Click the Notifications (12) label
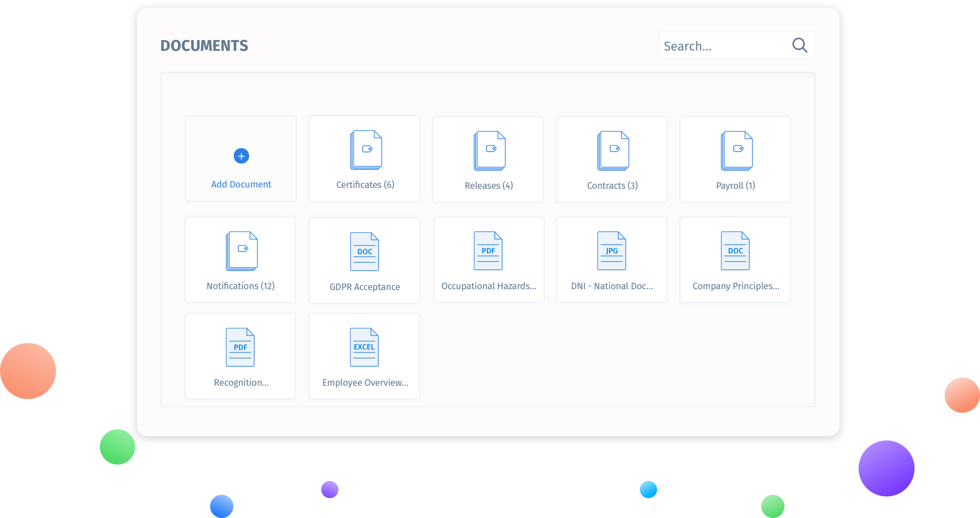The image size is (980, 518). pos(241,286)
